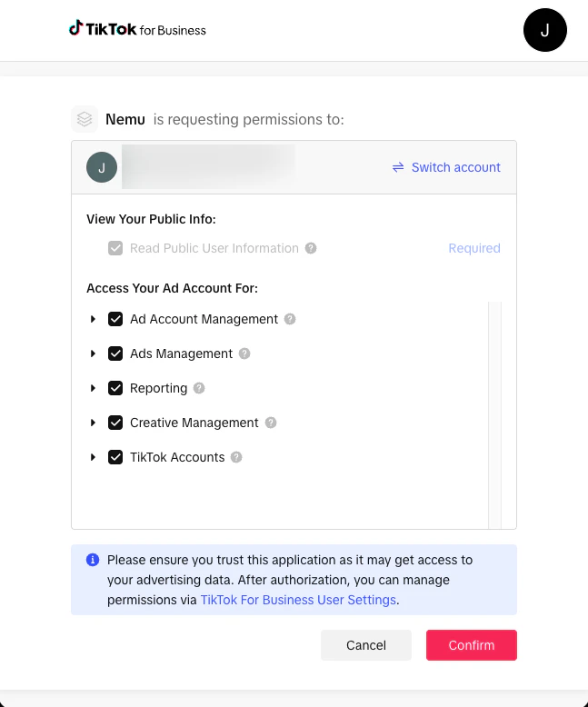This screenshot has width=588, height=707.
Task: Click the Switch account link
Action: click(x=456, y=167)
